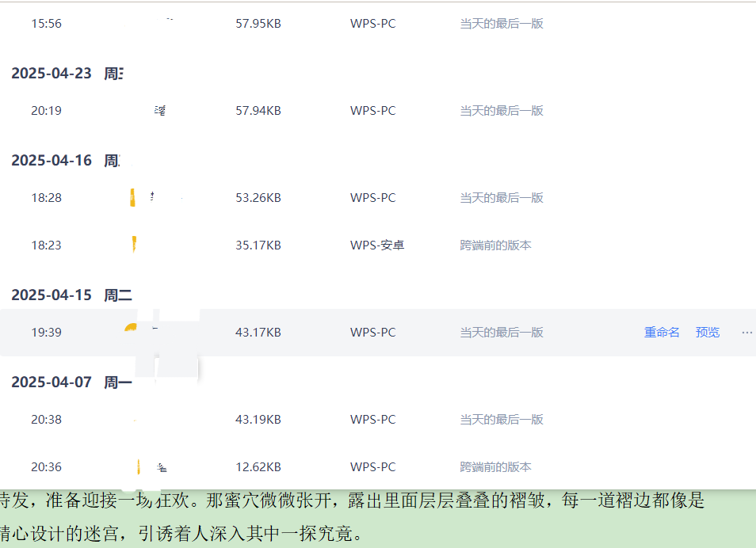Select the 18:28 version sized 53.26KB
The image size is (756, 548).
[46, 198]
